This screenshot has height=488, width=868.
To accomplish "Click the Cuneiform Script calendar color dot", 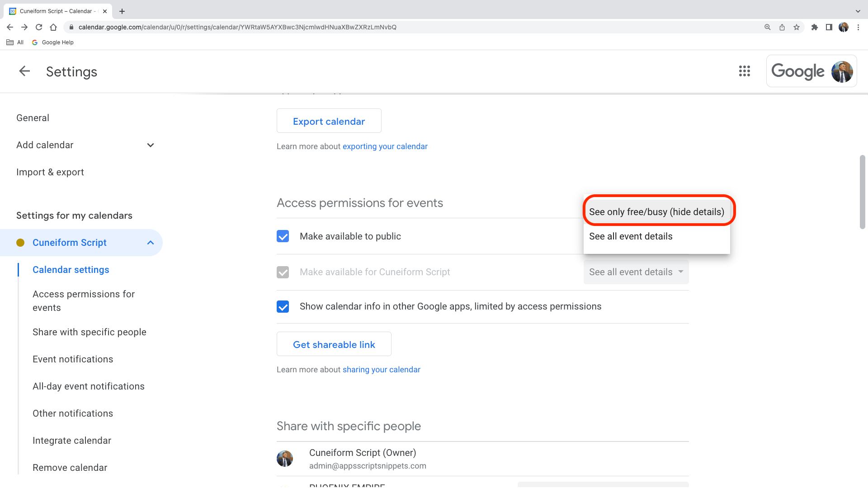I will coord(20,243).
